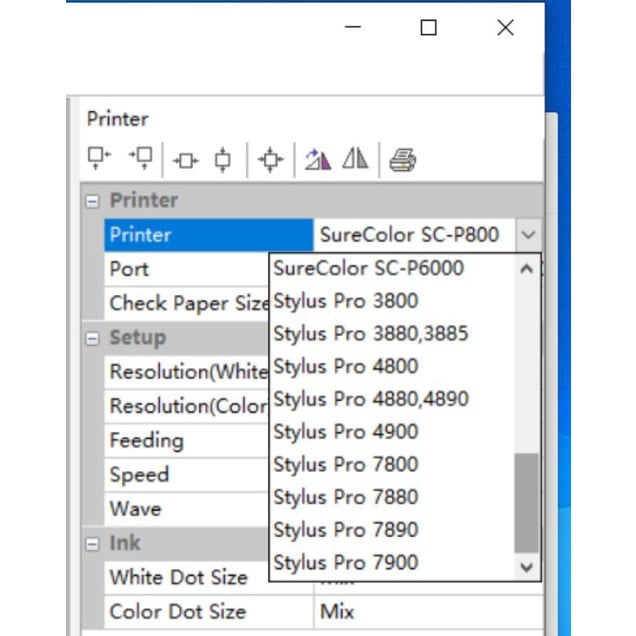The height and width of the screenshot is (636, 636).
Task: Choose Stylus Pro 3800 printer
Action: click(x=346, y=301)
